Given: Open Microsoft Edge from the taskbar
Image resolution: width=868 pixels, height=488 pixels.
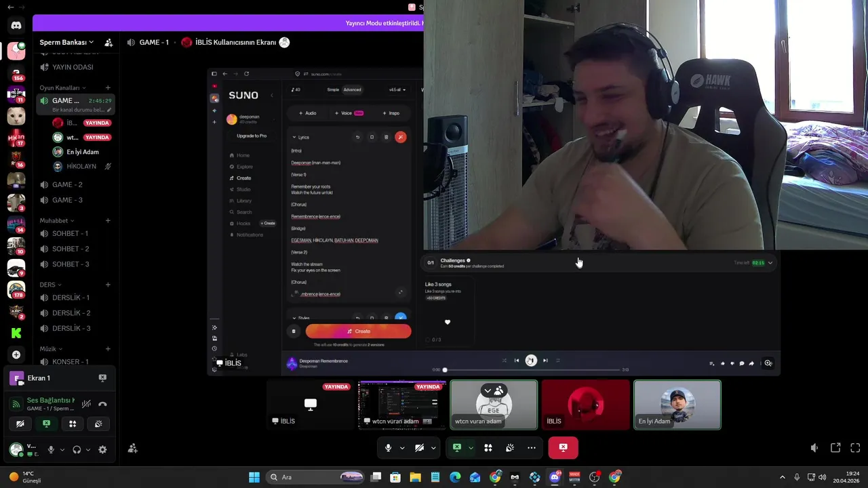Looking at the screenshot, I should tap(455, 477).
